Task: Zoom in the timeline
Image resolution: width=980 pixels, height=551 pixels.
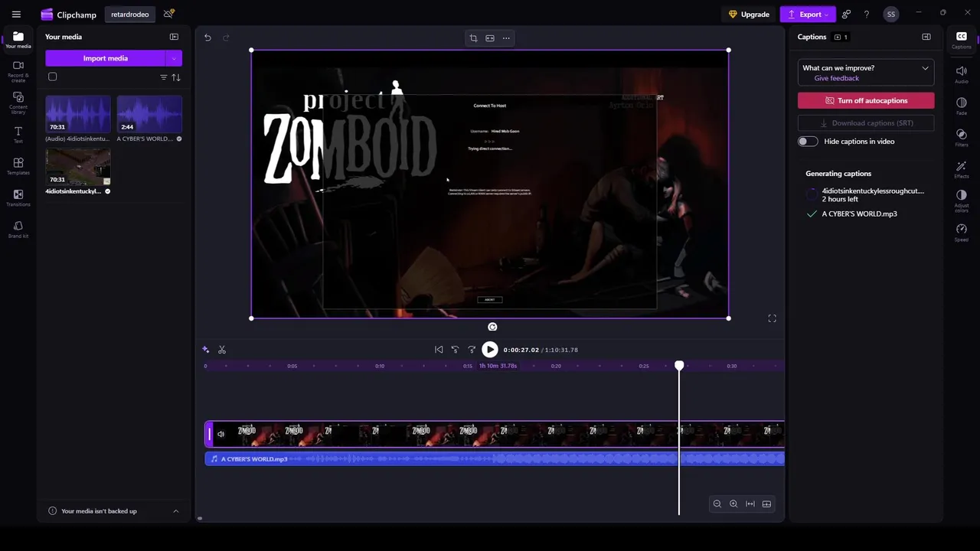Action: tap(733, 504)
